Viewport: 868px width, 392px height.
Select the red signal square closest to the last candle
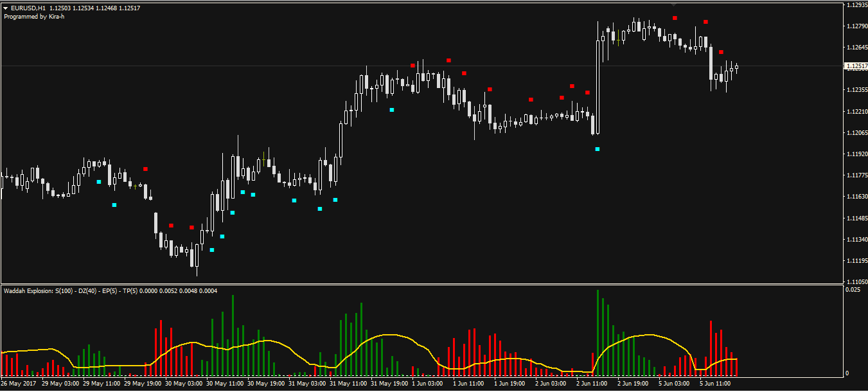721,52
